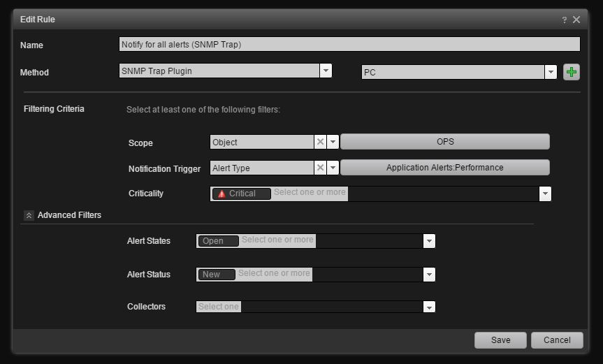Click the 'Notification Trigger' label
This screenshot has height=364, width=603.
click(x=164, y=169)
